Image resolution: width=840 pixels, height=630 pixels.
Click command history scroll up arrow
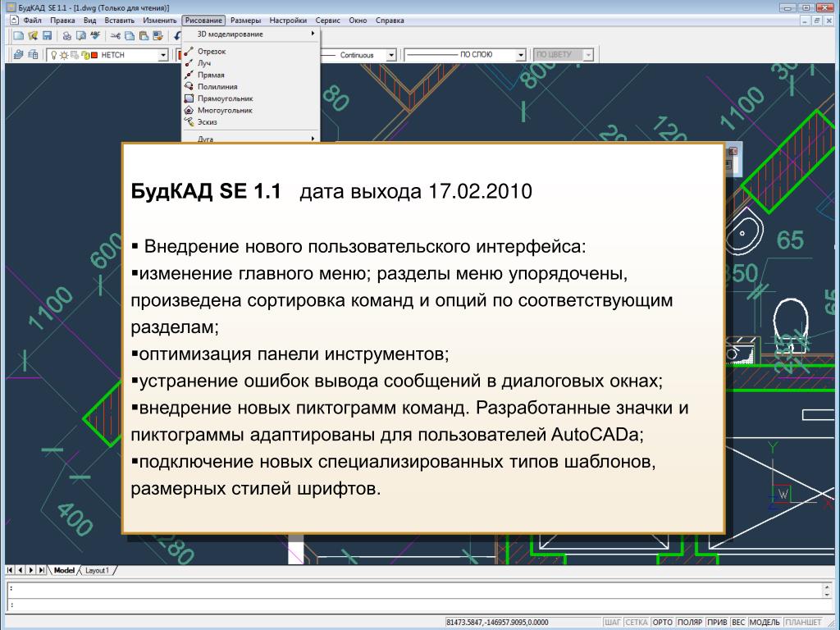click(829, 587)
